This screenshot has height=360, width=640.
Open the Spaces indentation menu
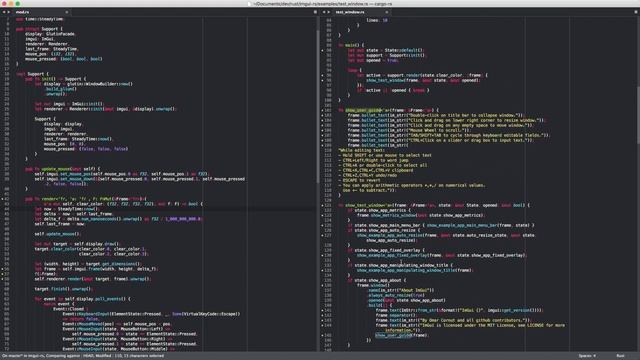(587, 356)
